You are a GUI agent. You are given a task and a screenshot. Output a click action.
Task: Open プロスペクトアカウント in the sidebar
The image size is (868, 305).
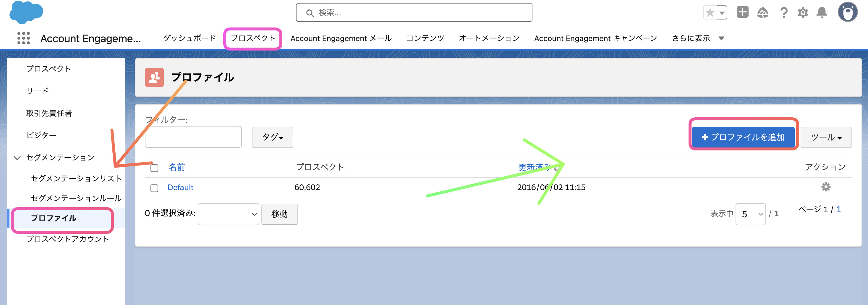pos(68,239)
